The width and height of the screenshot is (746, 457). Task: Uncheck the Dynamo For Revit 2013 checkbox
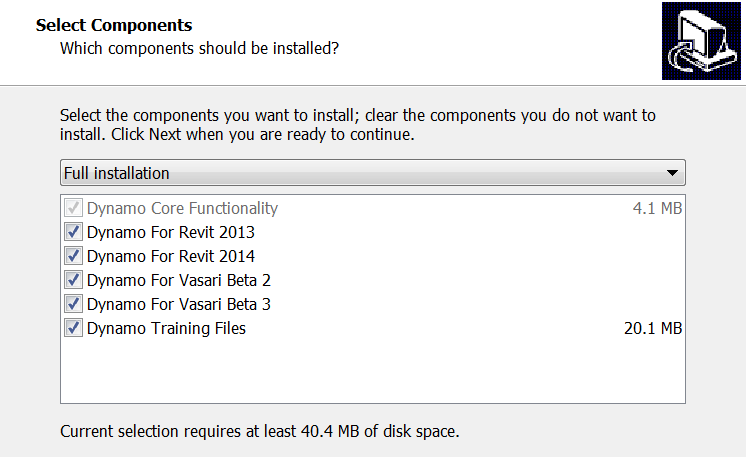pyautogui.click(x=73, y=232)
